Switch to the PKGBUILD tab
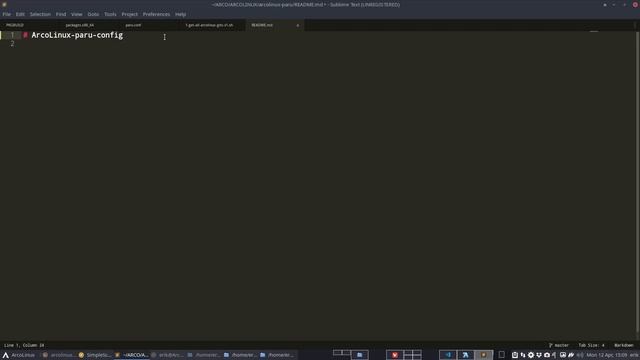 point(15,25)
